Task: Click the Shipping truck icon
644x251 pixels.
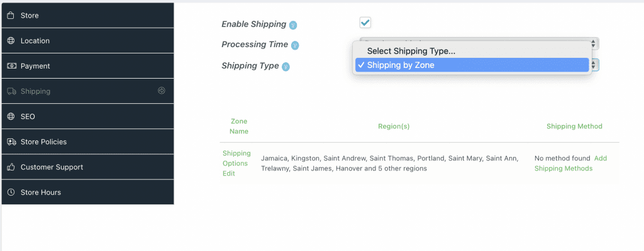Action: (11, 91)
